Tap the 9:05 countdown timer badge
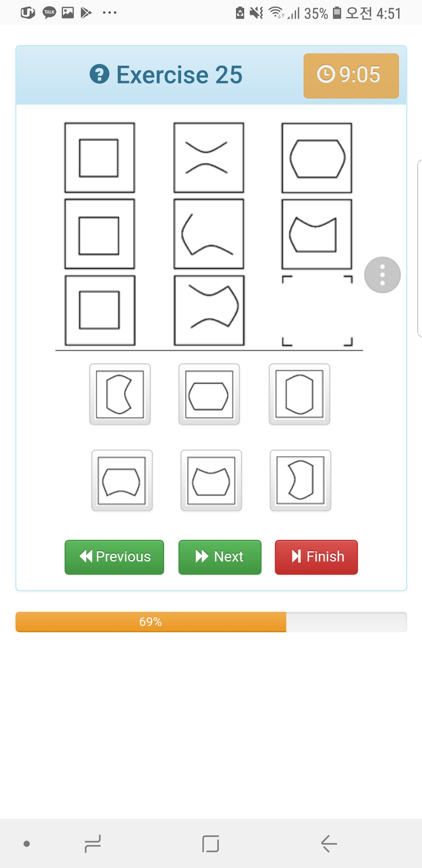The height and width of the screenshot is (868, 422). 351,75
